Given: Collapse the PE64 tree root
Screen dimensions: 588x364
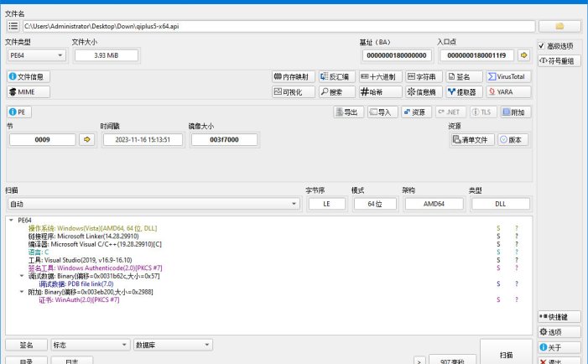Looking at the screenshot, I should point(11,220).
